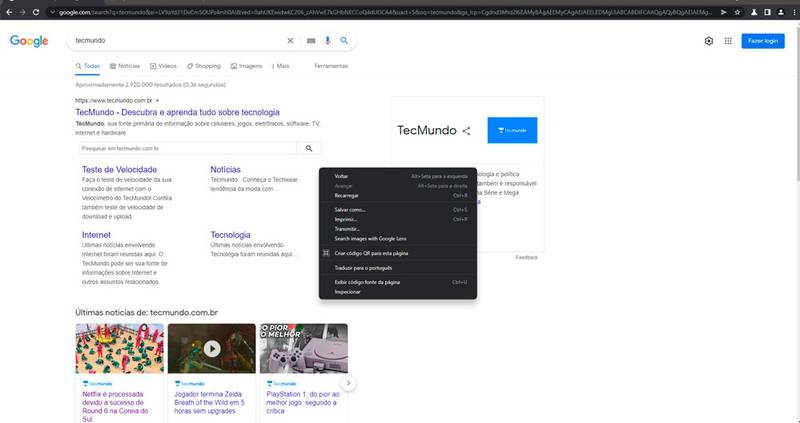Click the TecMundo blue logo in knowledge panel
Screen dimensions: 800x423
click(512, 130)
